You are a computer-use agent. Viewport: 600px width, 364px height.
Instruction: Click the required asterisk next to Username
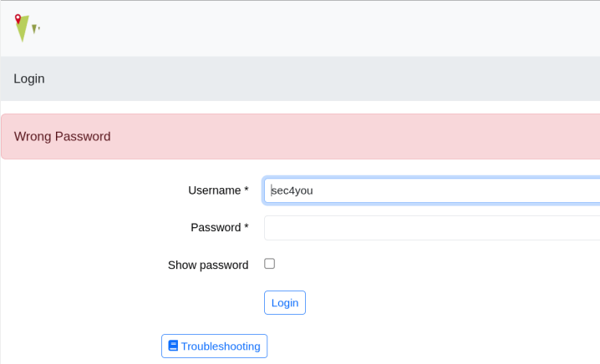coord(247,190)
